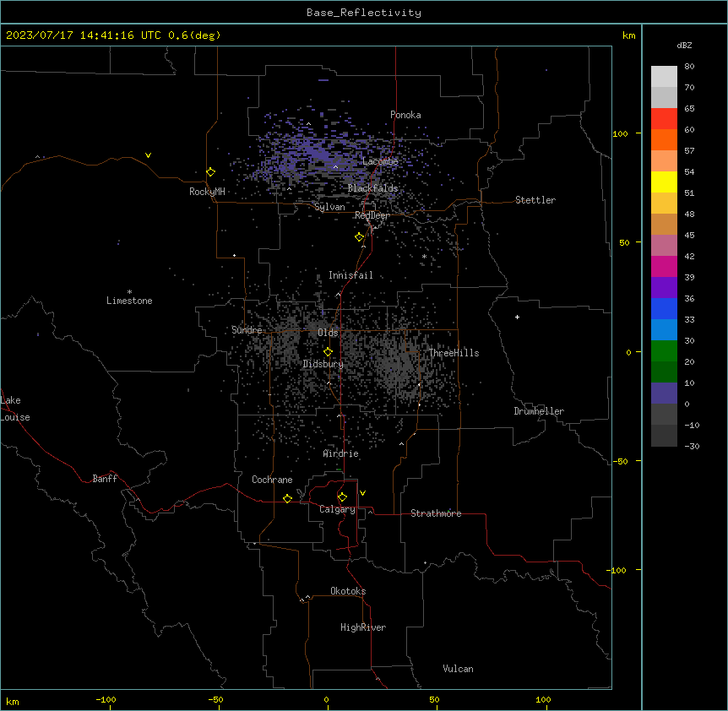This screenshot has height=711, width=728.
Task: Select the purple swatch in dBZ legend
Action: [664, 287]
